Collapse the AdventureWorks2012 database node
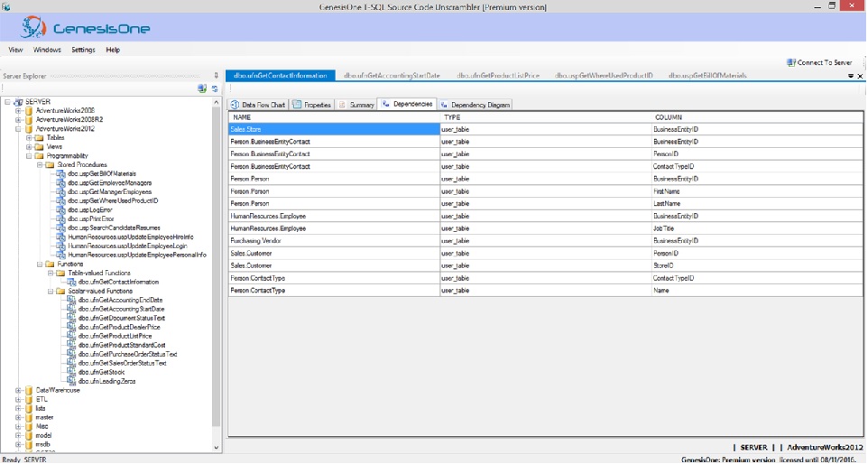Screen dimensions: 868x464 coord(18,129)
